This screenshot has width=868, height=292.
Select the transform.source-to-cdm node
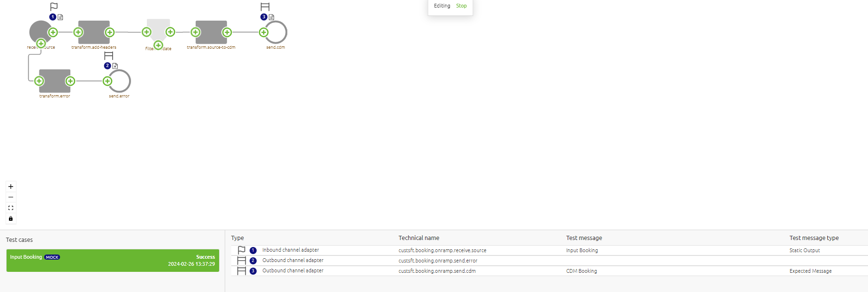211,32
